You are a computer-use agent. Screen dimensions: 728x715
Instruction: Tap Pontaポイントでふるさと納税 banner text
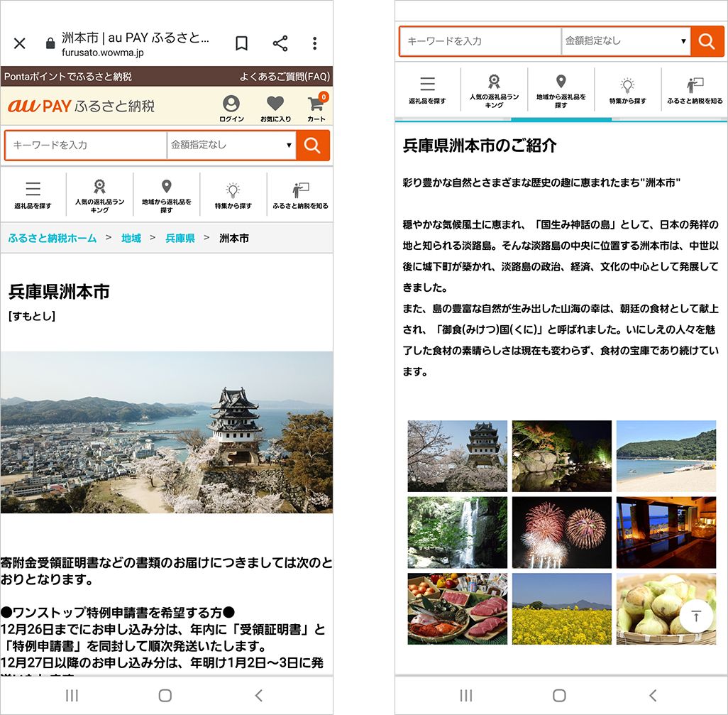(68, 77)
